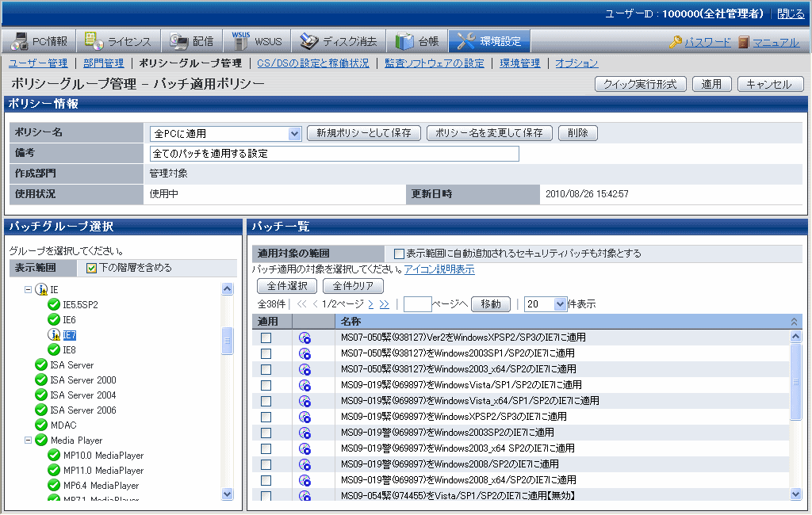Click the IE6 green check icon

pyautogui.click(x=54, y=320)
